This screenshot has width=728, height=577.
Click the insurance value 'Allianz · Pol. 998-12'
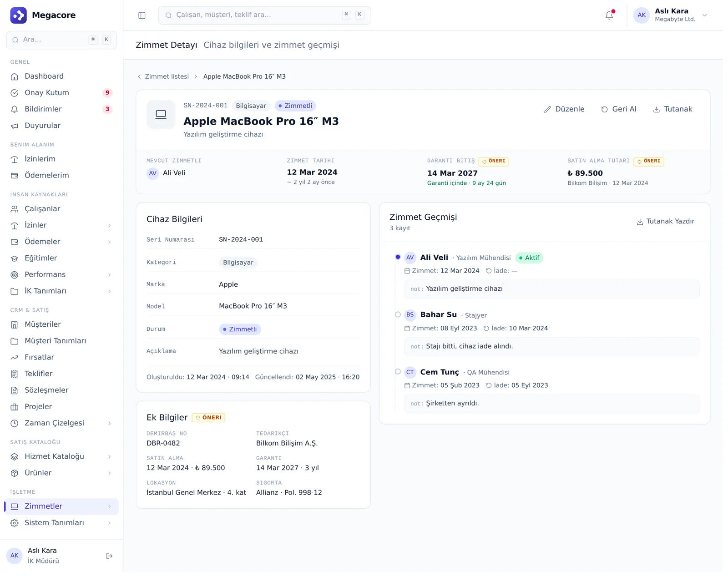(x=289, y=492)
